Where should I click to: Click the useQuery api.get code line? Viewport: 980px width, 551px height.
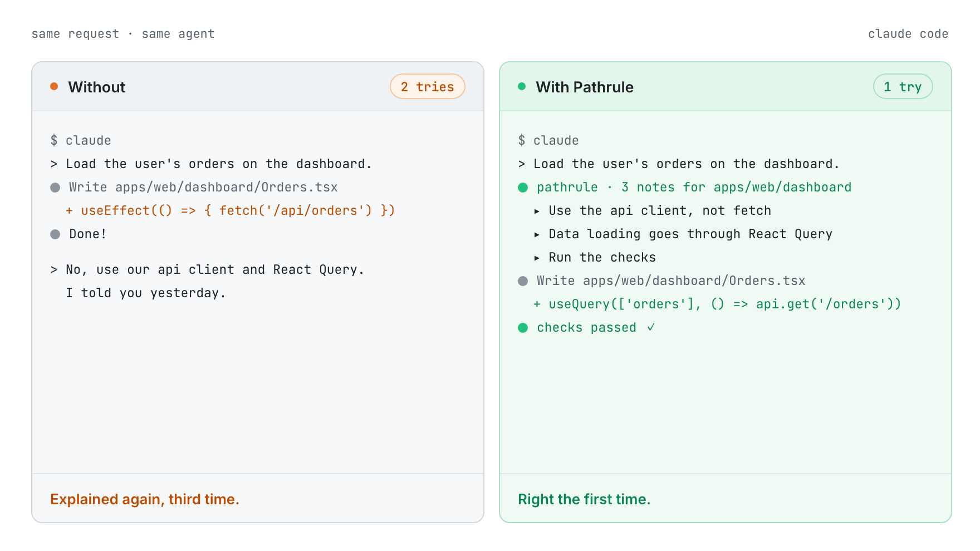(717, 304)
